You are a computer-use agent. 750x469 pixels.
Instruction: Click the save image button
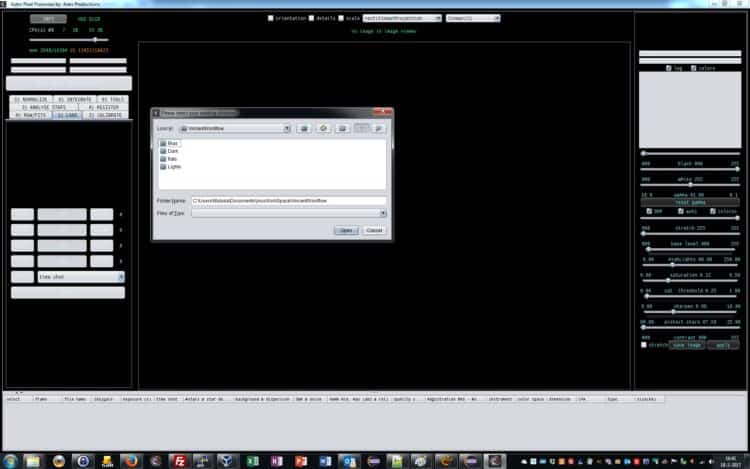tap(687, 345)
